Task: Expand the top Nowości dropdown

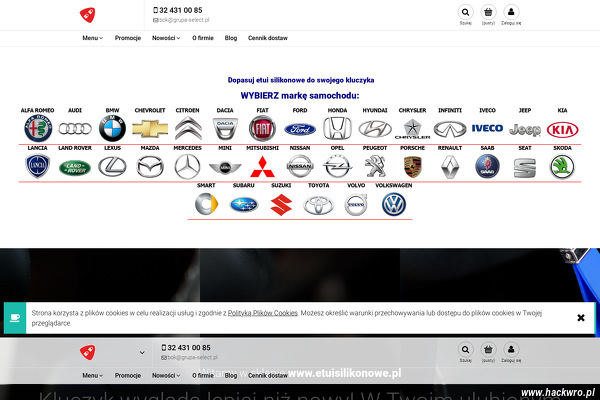Action: pyautogui.click(x=166, y=38)
